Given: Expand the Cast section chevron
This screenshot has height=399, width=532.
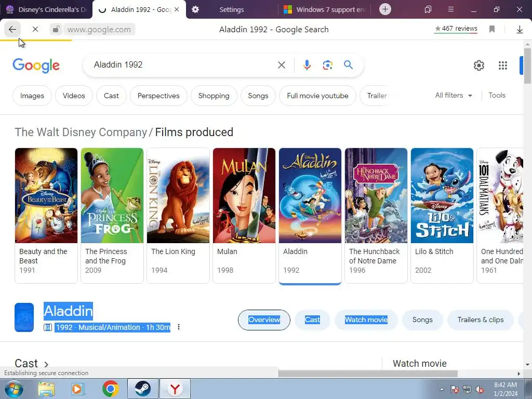Looking at the screenshot, I should click(46, 364).
